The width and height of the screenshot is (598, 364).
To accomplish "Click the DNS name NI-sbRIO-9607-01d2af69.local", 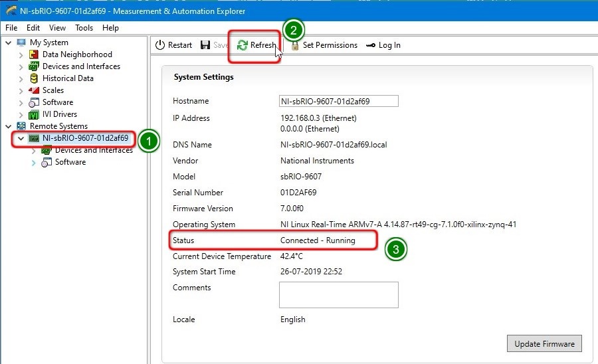I will (x=334, y=145).
